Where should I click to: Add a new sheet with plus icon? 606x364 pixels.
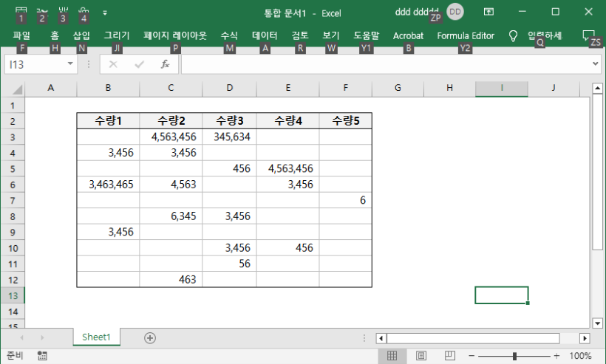pyautogui.click(x=150, y=338)
